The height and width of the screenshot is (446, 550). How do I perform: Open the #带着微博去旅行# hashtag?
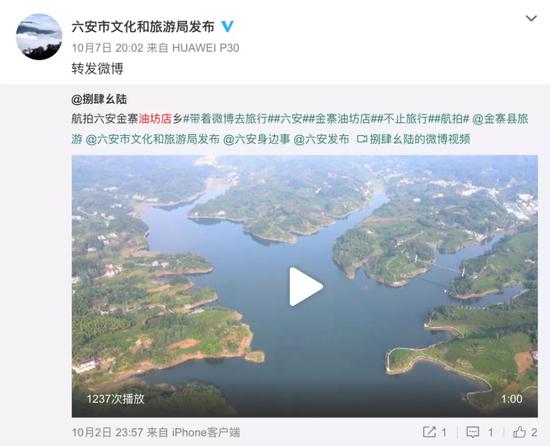click(228, 119)
